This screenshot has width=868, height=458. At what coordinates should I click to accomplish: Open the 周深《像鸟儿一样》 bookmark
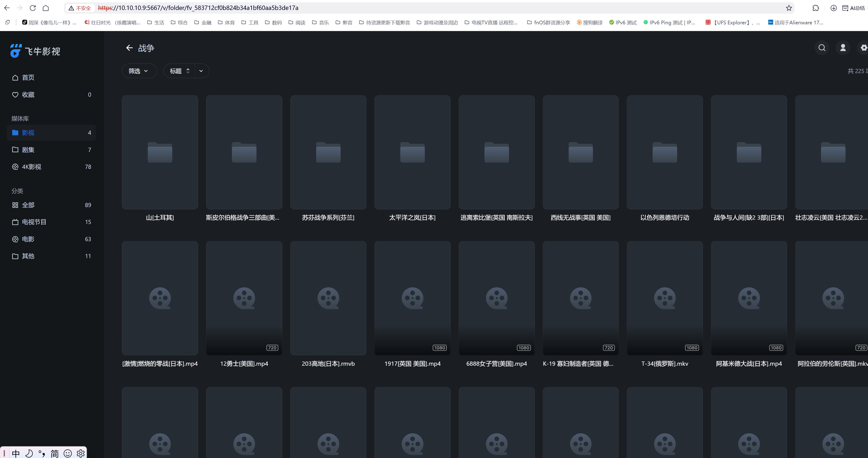coord(49,22)
